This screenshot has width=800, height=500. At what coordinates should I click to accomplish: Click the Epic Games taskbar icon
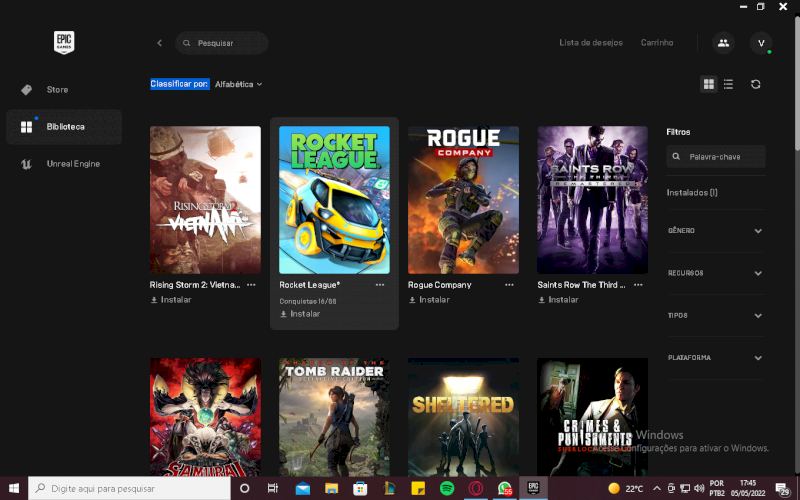533,488
